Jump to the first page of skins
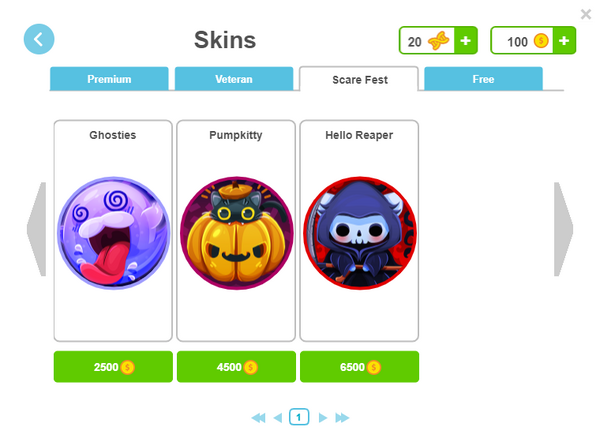Screen dimensions: 600x442 pyautogui.click(x=259, y=418)
